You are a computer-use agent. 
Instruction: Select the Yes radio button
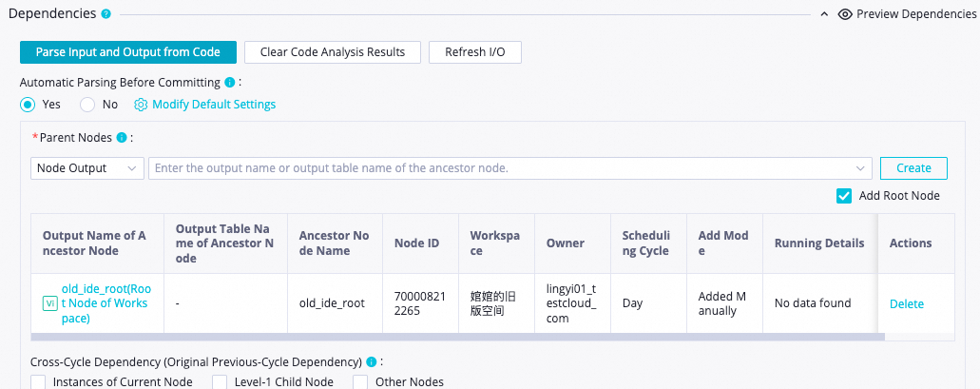tap(28, 105)
